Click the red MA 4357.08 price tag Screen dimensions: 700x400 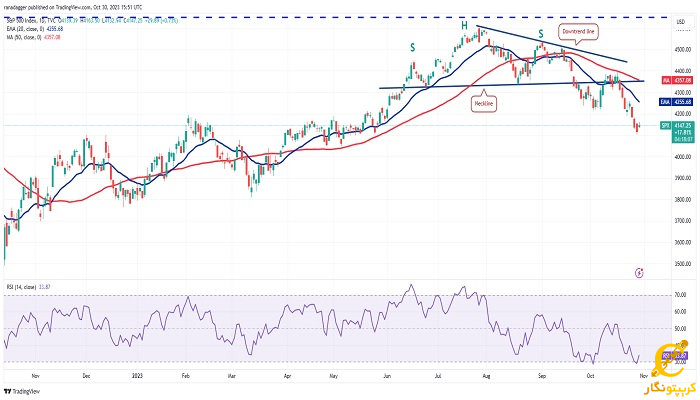[x=677, y=80]
